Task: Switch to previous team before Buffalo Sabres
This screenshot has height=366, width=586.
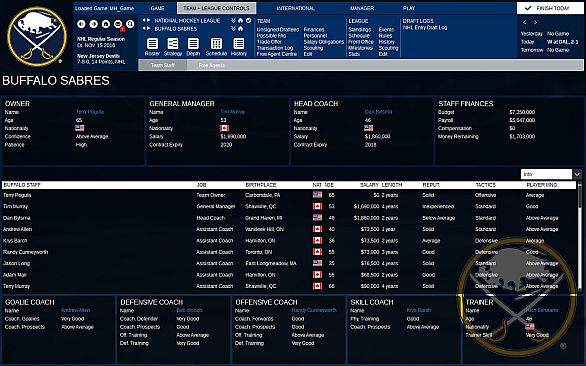Action: pyautogui.click(x=144, y=28)
